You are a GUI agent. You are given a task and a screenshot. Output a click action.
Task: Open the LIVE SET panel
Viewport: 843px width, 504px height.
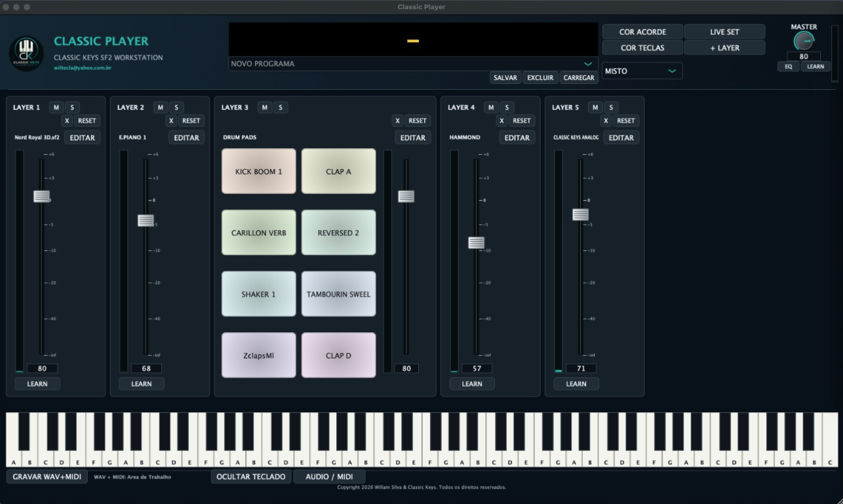pos(724,31)
